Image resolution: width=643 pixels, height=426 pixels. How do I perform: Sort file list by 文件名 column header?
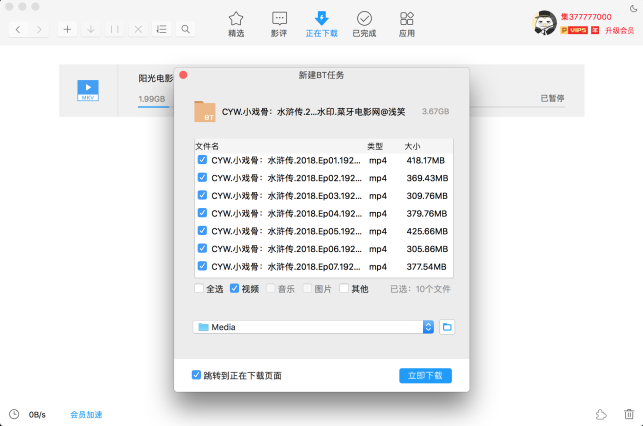[207, 146]
